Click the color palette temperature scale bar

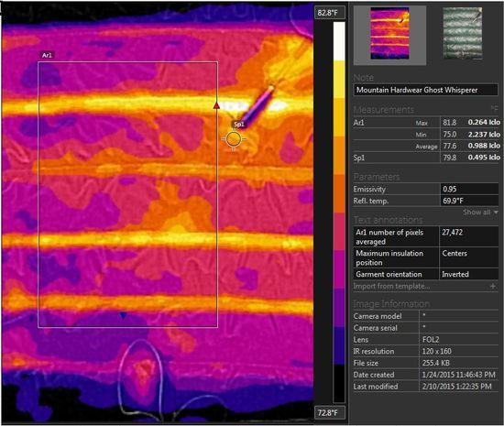pyautogui.click(x=339, y=212)
